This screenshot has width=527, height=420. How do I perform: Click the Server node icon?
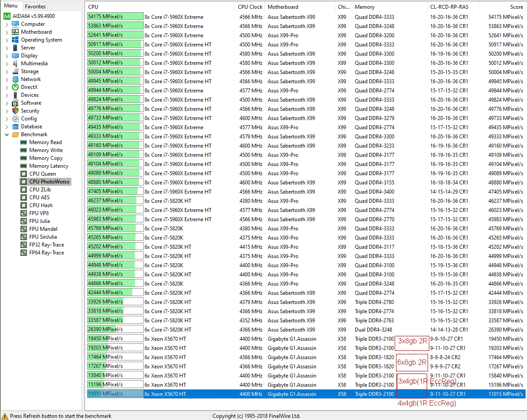15,48
